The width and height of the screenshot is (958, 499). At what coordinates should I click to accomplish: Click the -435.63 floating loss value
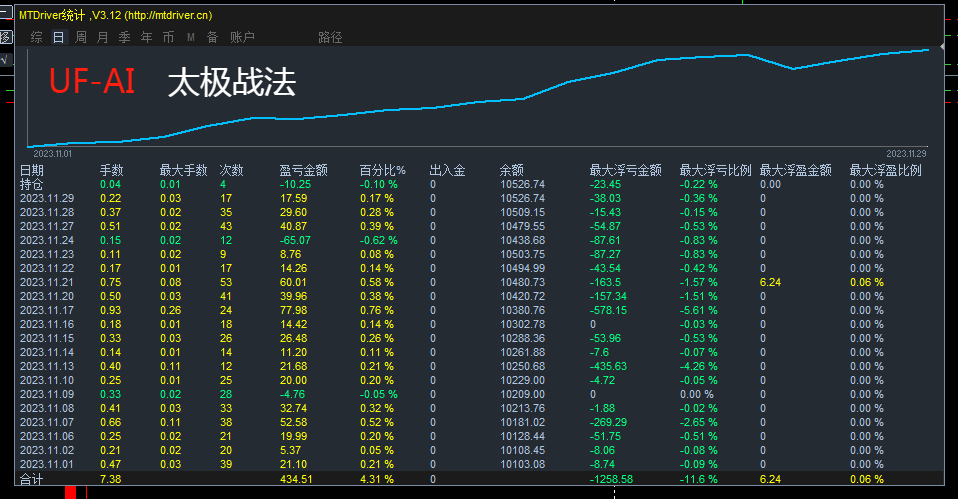609,367
